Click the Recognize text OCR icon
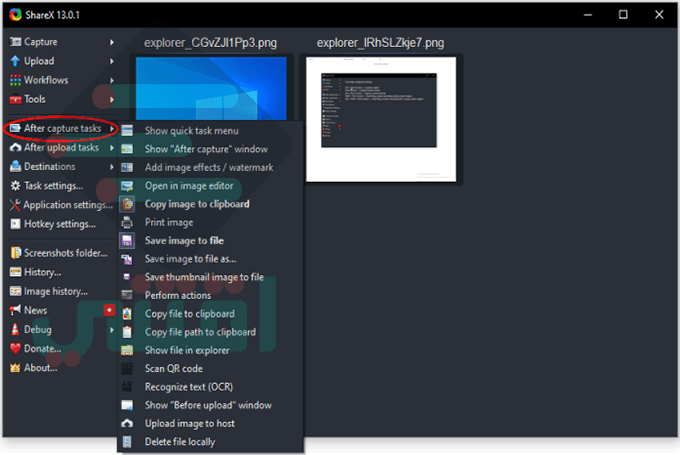Viewport: 680px width, 455px height. 127,387
